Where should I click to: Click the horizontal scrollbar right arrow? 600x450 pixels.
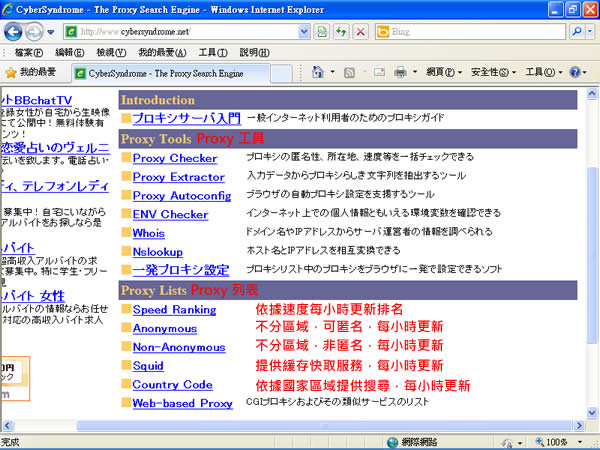click(579, 426)
